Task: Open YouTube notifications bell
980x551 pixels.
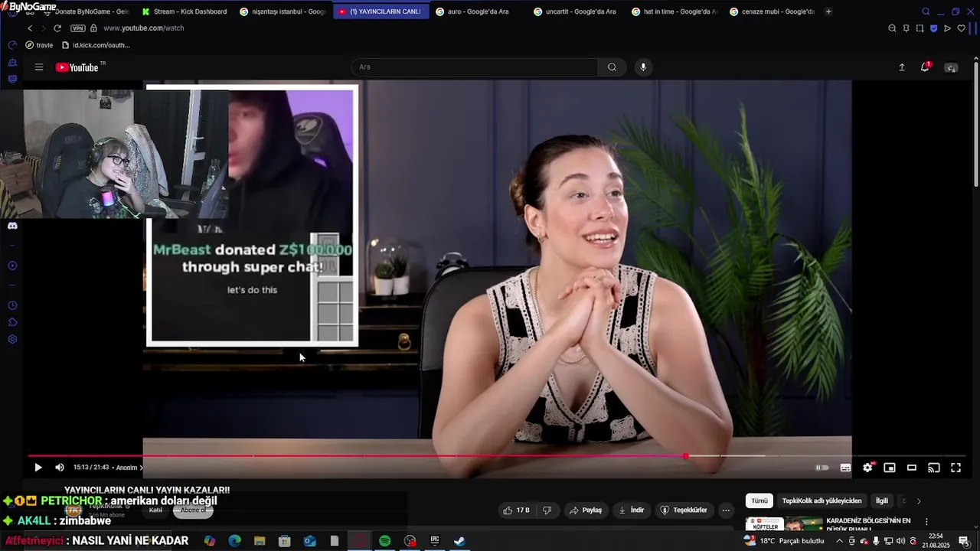Action: coord(925,67)
